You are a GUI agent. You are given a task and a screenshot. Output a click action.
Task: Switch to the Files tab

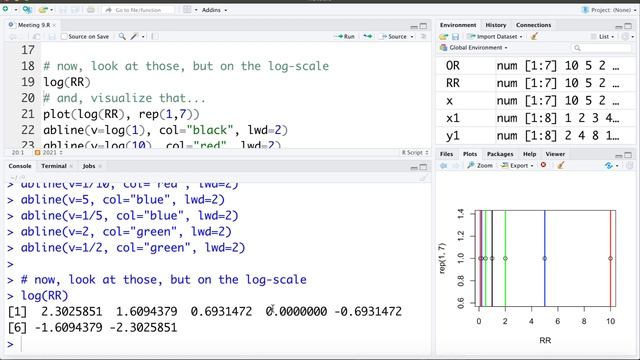(x=446, y=154)
